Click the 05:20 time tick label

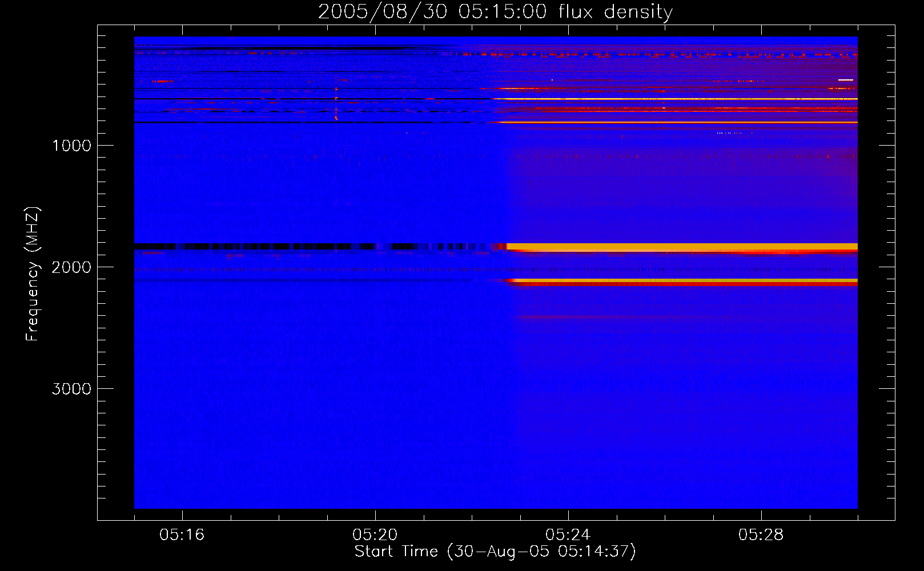coord(375,535)
